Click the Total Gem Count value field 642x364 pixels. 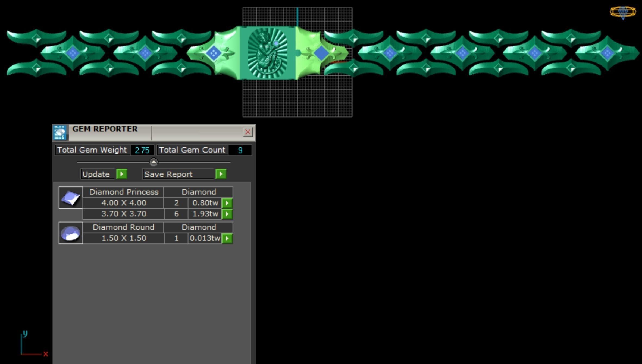[240, 150]
